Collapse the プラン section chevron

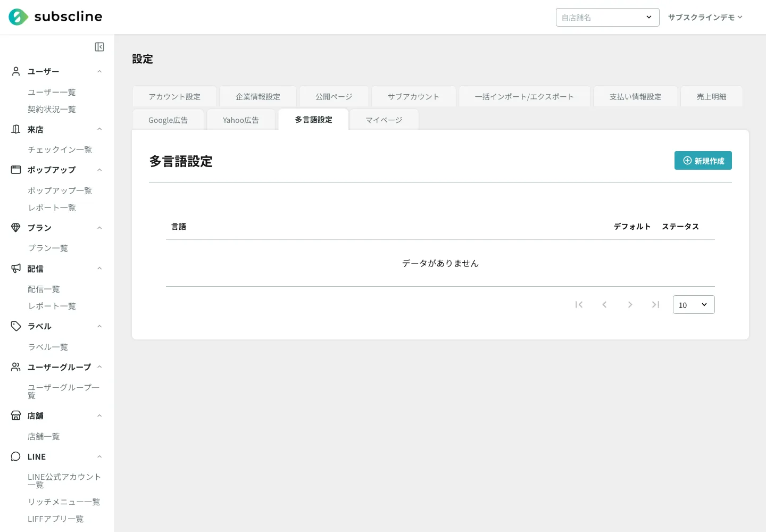(99, 228)
